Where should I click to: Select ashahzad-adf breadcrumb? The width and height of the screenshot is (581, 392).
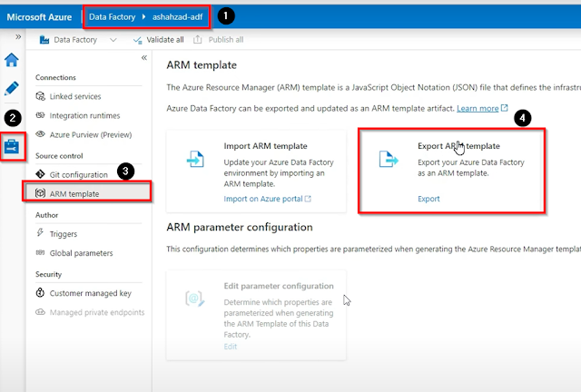[178, 17]
